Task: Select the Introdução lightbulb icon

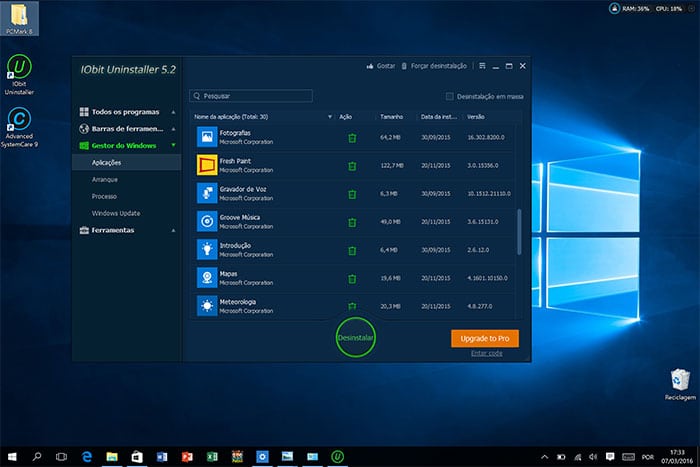Action: (x=207, y=250)
